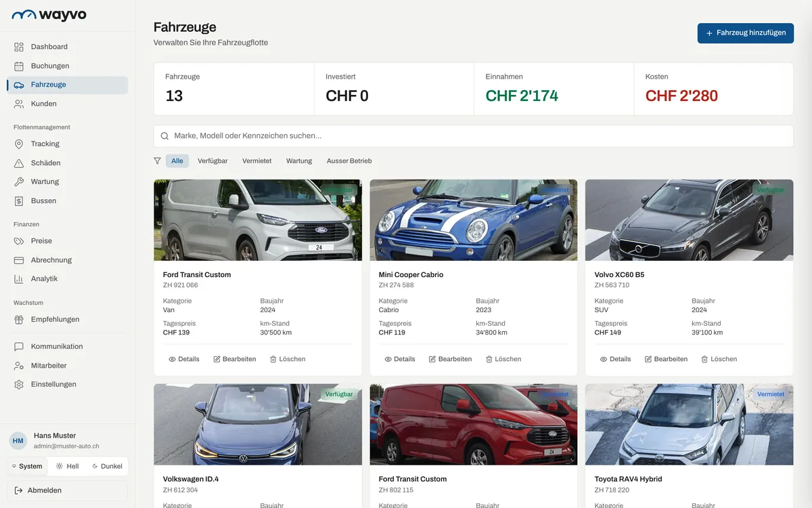This screenshot has height=508, width=812.
Task: Click Verfügbar badge on Volkswagen ID.4
Action: pyautogui.click(x=339, y=394)
